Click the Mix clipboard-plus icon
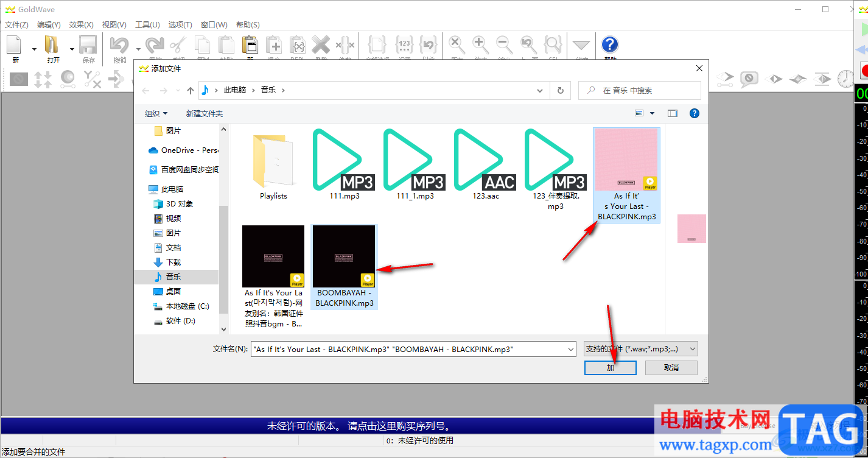This screenshot has height=458, width=868. [x=274, y=46]
